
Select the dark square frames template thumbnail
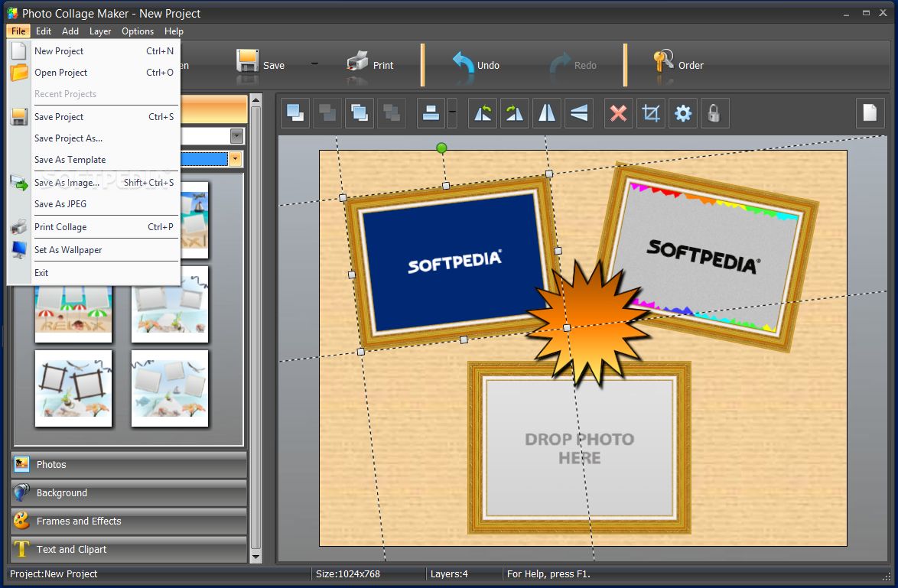click(x=73, y=388)
